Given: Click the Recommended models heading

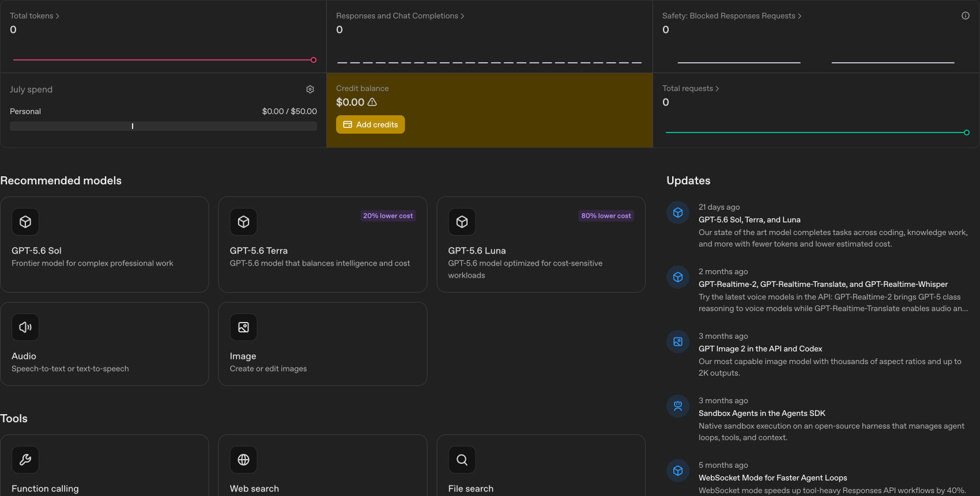Looking at the screenshot, I should [x=61, y=180].
